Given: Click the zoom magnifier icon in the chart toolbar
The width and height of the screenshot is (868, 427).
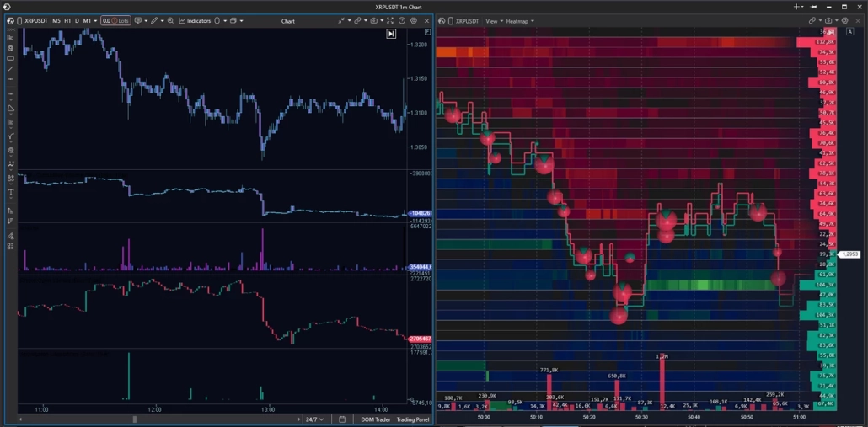Looking at the screenshot, I should click(170, 20).
